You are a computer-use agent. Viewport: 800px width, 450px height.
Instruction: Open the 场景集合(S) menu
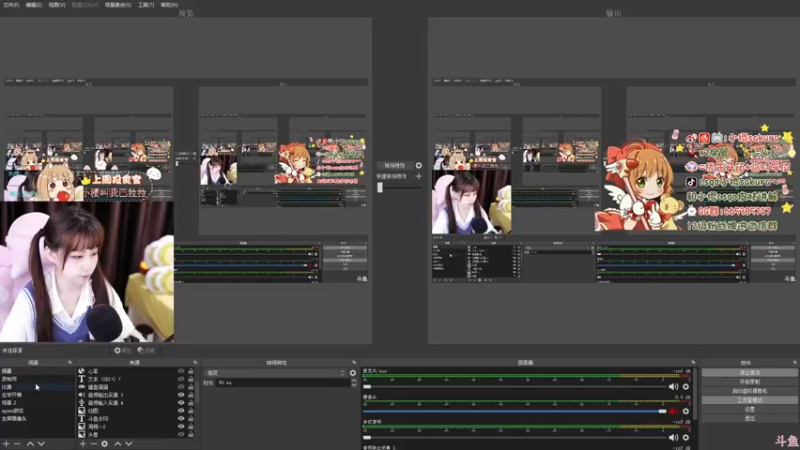[x=118, y=5]
